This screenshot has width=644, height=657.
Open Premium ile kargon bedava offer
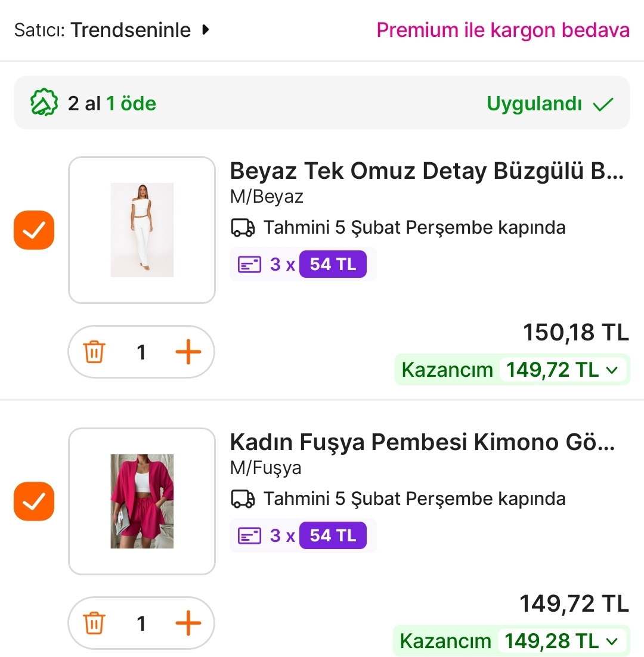503,30
